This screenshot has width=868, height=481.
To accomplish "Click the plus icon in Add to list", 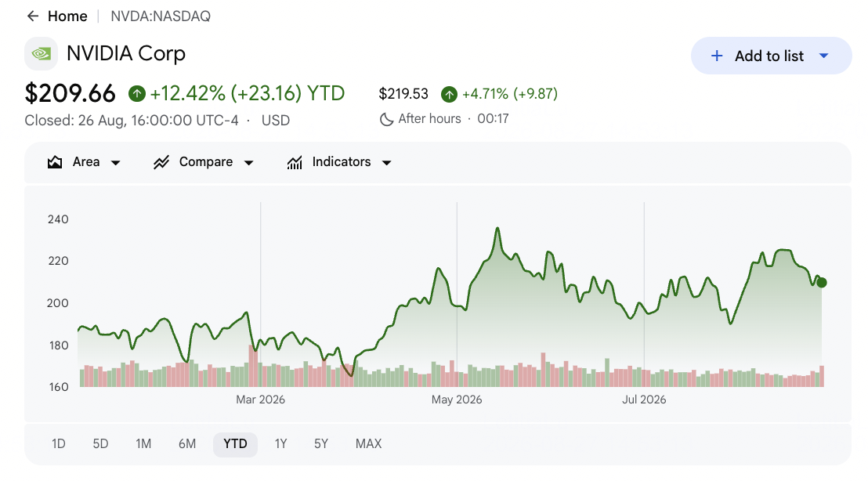I will (x=717, y=56).
